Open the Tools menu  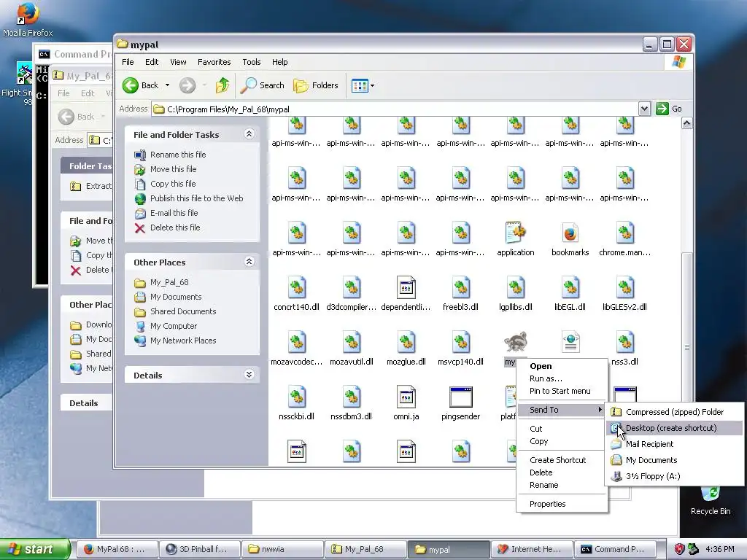tap(251, 62)
